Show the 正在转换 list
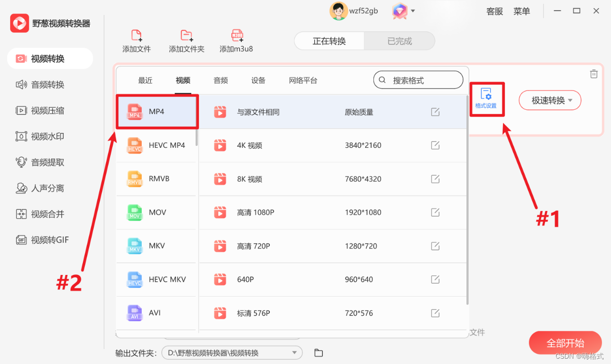Screen dimensions: 611x364 (x=330, y=41)
